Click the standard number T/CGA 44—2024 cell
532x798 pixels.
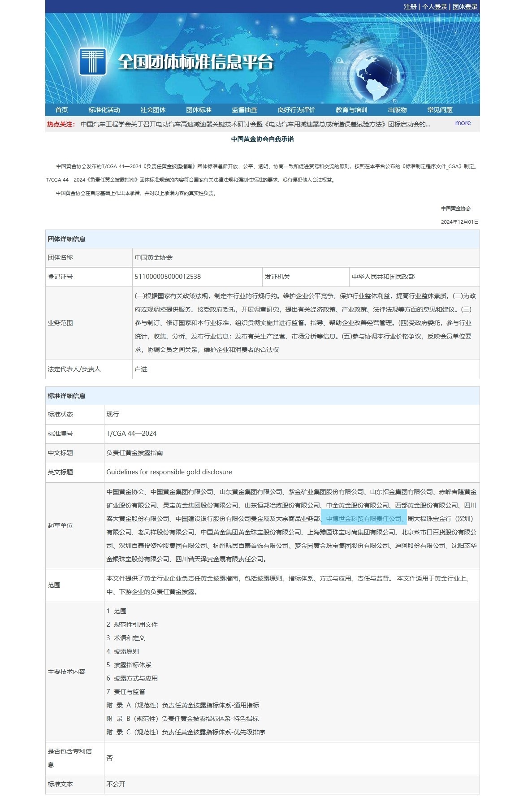pos(131,434)
